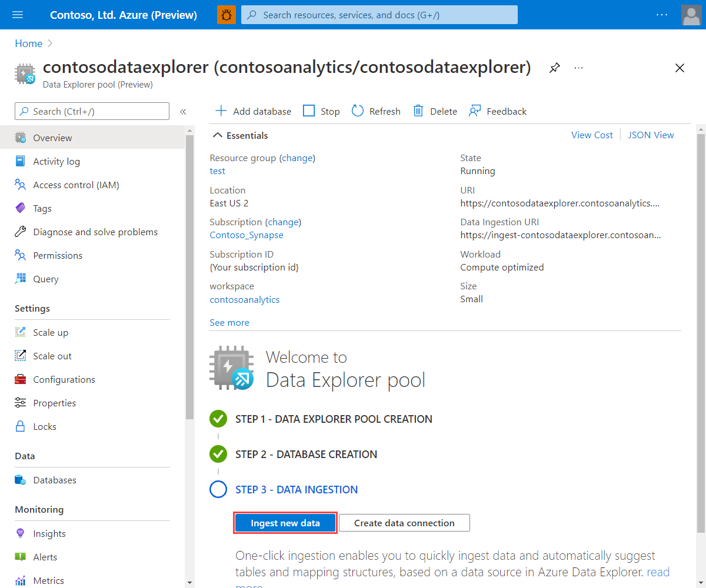Open contosoanalytics workspace link

click(245, 299)
